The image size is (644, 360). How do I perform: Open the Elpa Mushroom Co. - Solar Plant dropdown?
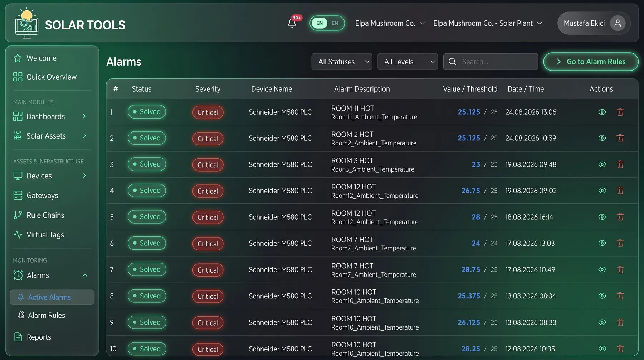pyautogui.click(x=488, y=23)
